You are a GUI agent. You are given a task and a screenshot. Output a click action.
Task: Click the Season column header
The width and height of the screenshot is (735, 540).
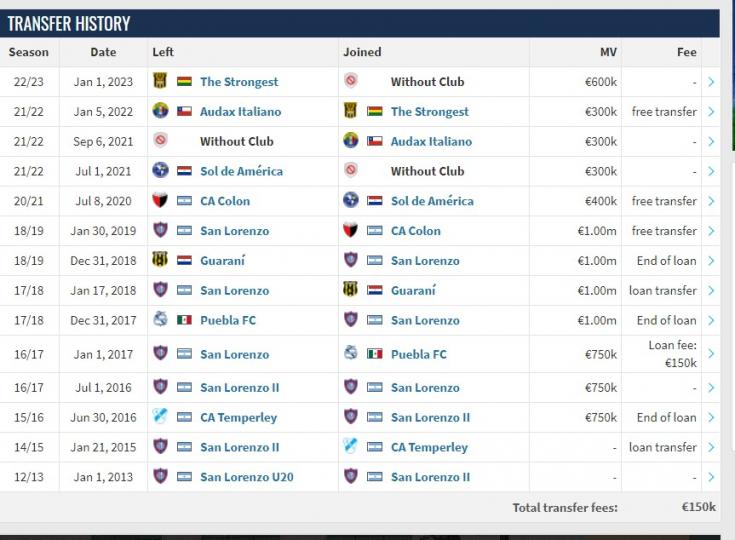point(28,52)
